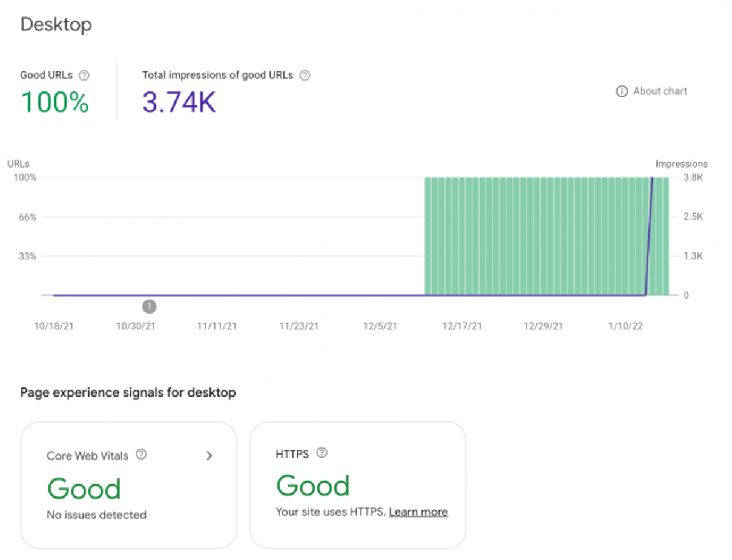Click the 12/17/21 date on the x-axis
The image size is (732, 560).
pyautogui.click(x=462, y=326)
